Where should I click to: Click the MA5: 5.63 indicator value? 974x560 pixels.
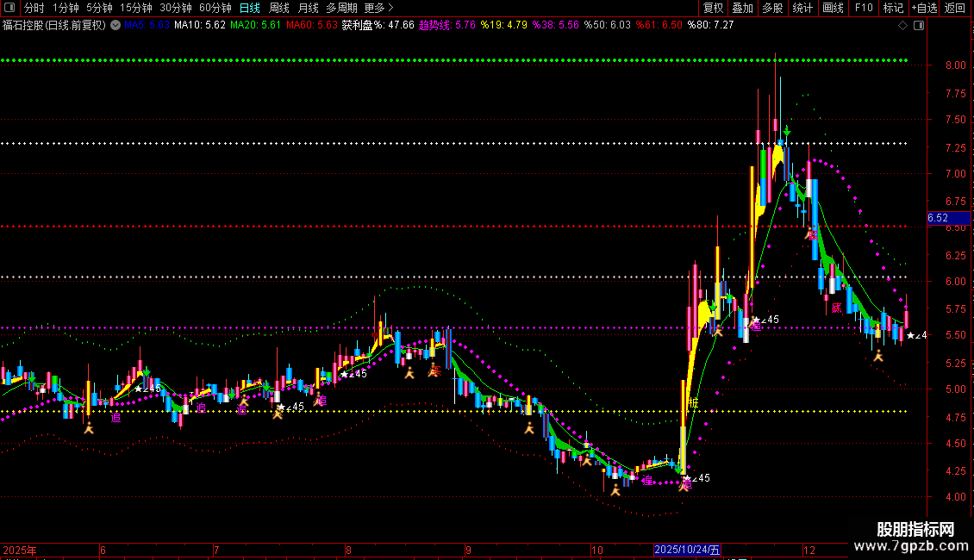click(147, 25)
